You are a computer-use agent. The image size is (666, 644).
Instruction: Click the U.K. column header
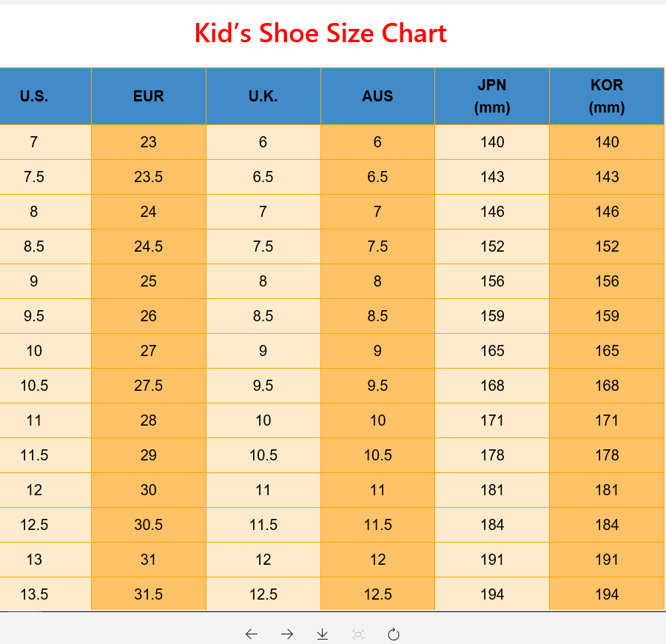click(x=263, y=96)
